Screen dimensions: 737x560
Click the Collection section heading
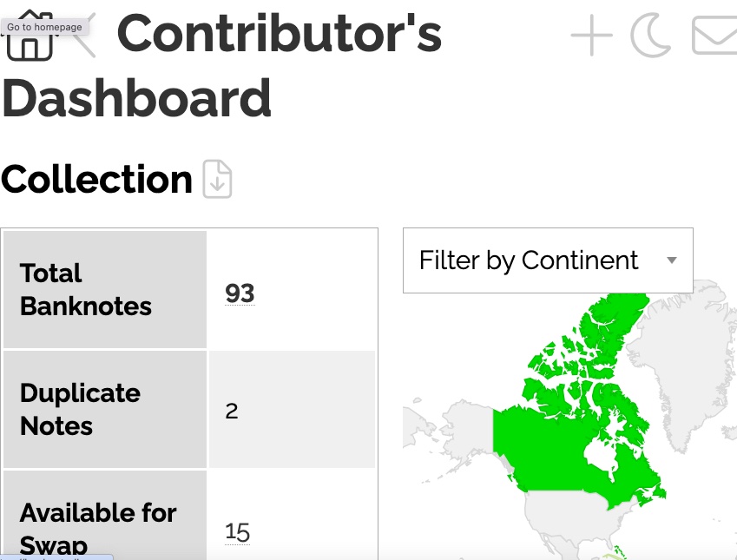point(96,180)
